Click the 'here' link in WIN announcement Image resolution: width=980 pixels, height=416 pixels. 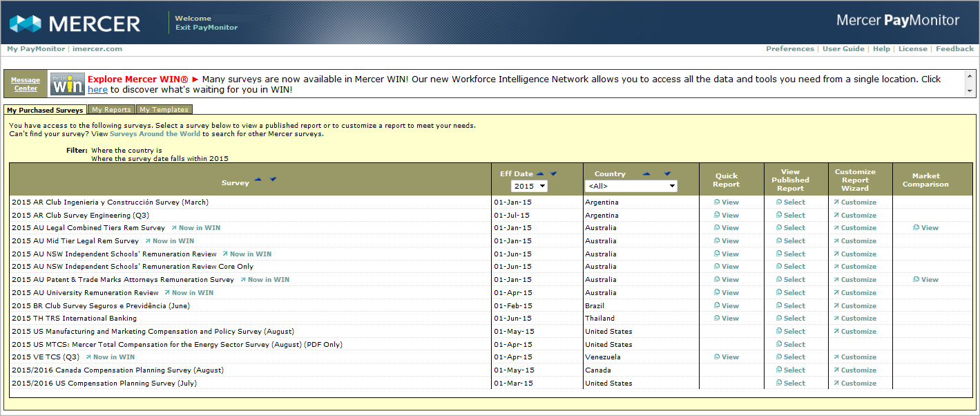pyautogui.click(x=97, y=90)
